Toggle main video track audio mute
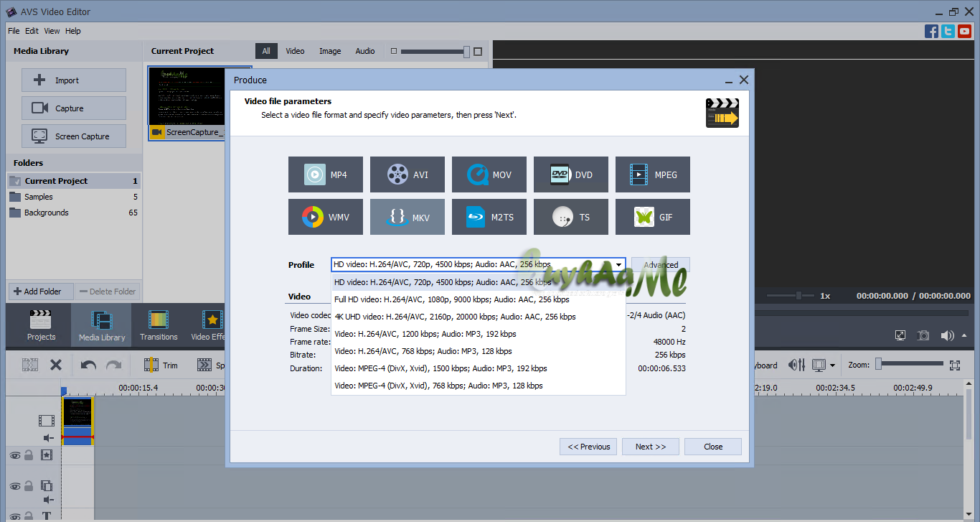 (48, 438)
